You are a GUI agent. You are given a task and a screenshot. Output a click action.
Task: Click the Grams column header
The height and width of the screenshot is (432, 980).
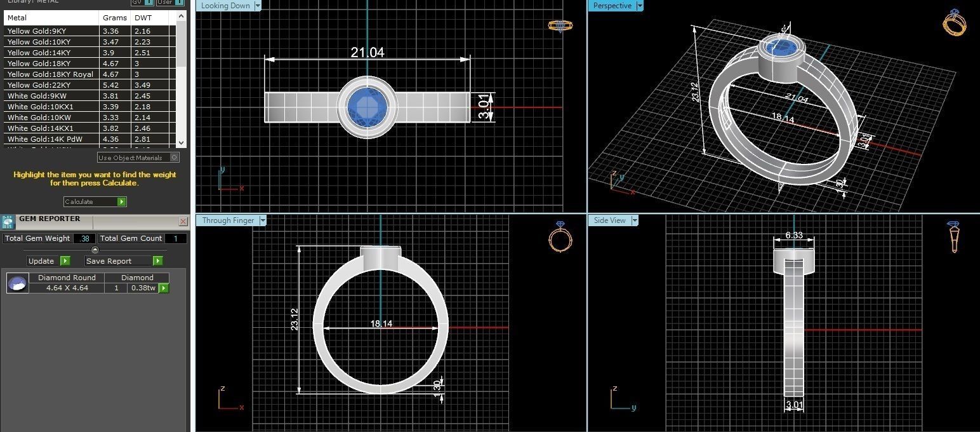click(115, 18)
